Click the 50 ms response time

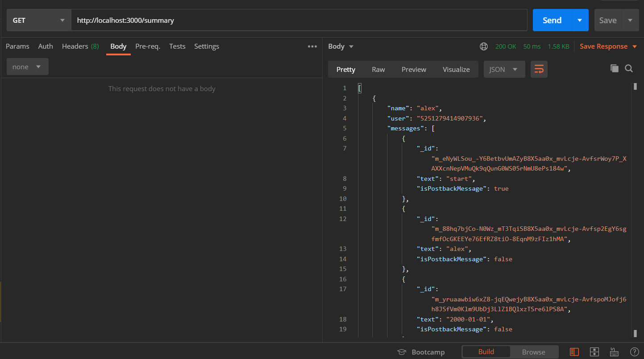pos(532,46)
